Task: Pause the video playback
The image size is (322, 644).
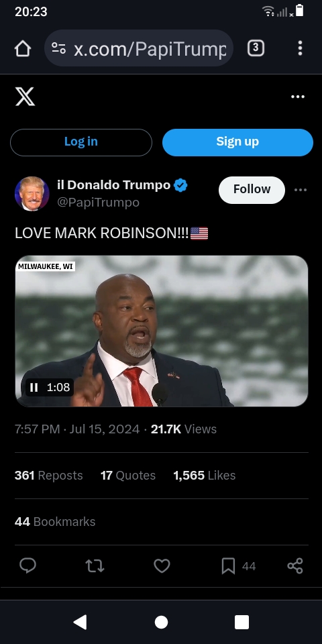Action: pos(34,387)
